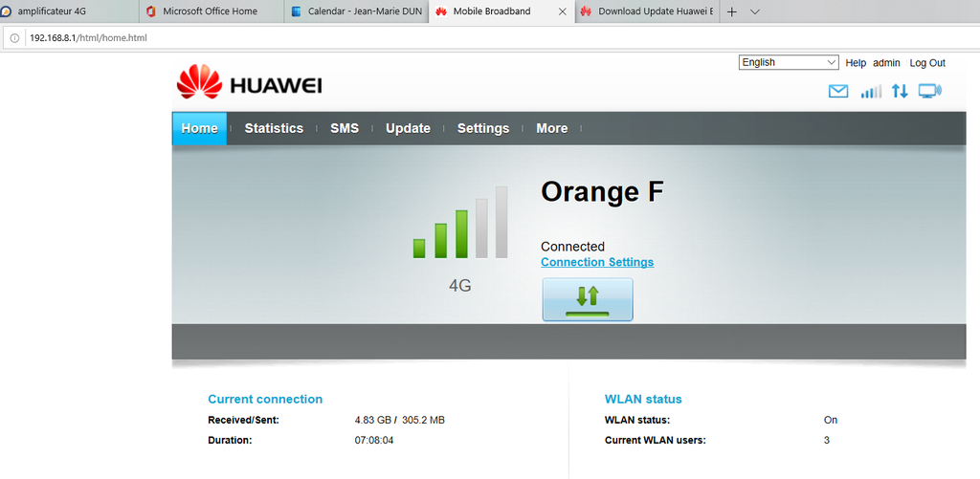Click the Received/Sent label

coord(243,421)
